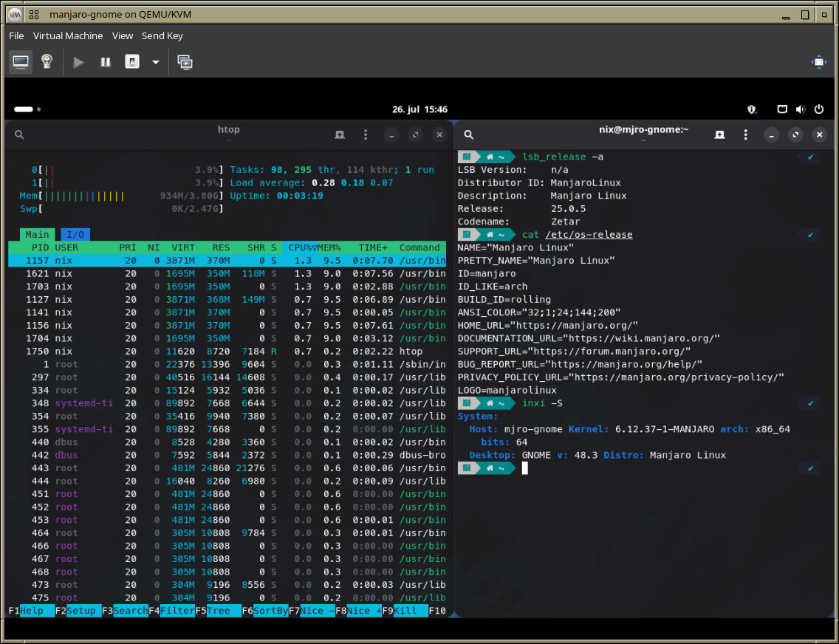Toggle Tree view via F5 in htop

[219, 611]
